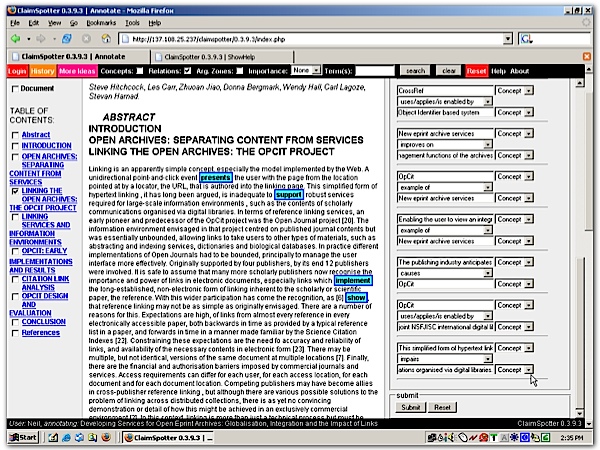Screen dimensions: 600x450
Task: Open the relation dropdown showing 'causes'
Action: pos(445,273)
